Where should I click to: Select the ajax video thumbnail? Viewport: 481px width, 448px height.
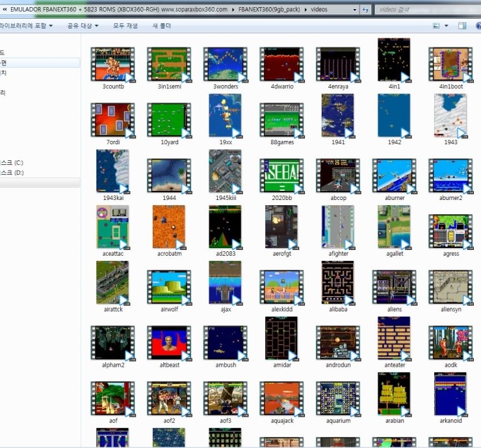pyautogui.click(x=226, y=283)
